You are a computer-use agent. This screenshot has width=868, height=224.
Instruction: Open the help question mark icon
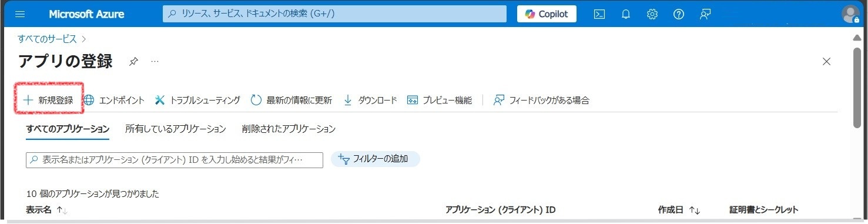pos(679,14)
